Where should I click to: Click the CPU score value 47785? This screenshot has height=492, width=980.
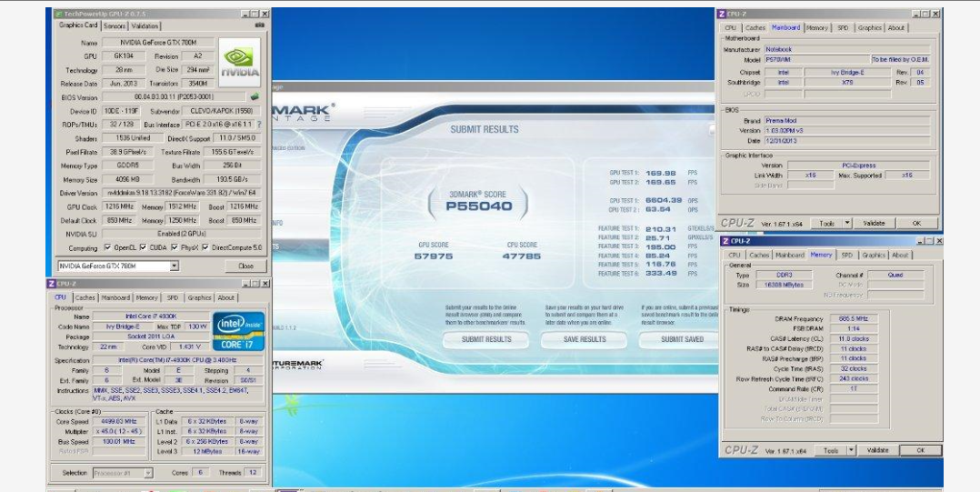(521, 256)
